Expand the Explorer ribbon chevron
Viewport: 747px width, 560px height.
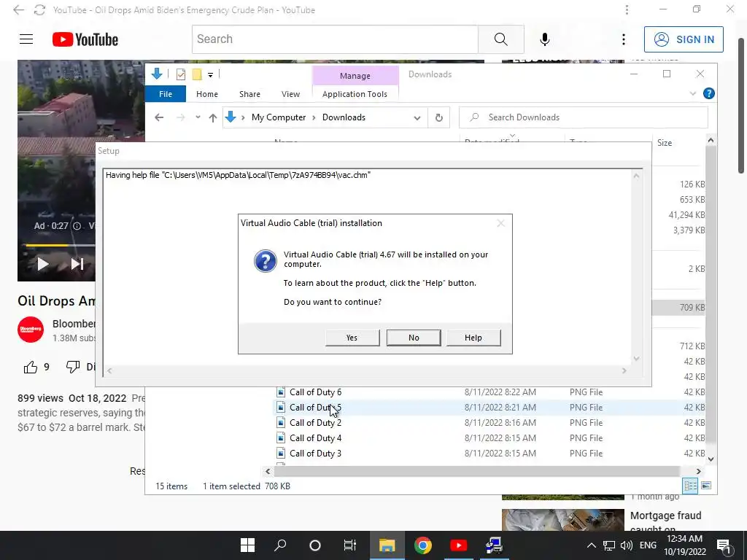[693, 94]
